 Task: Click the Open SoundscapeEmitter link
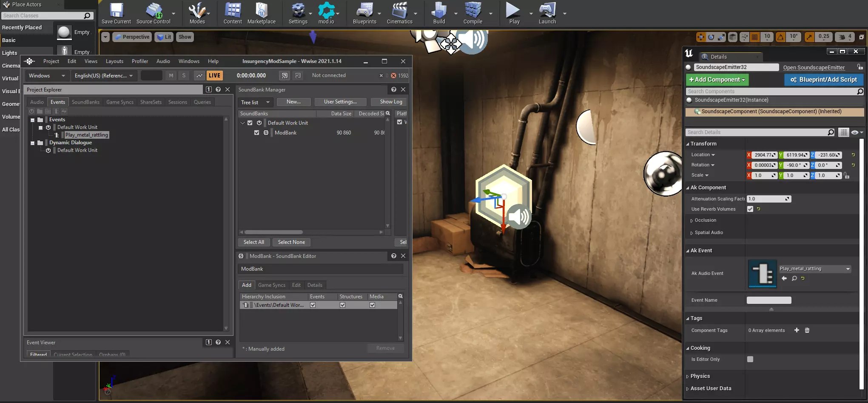[x=814, y=67]
